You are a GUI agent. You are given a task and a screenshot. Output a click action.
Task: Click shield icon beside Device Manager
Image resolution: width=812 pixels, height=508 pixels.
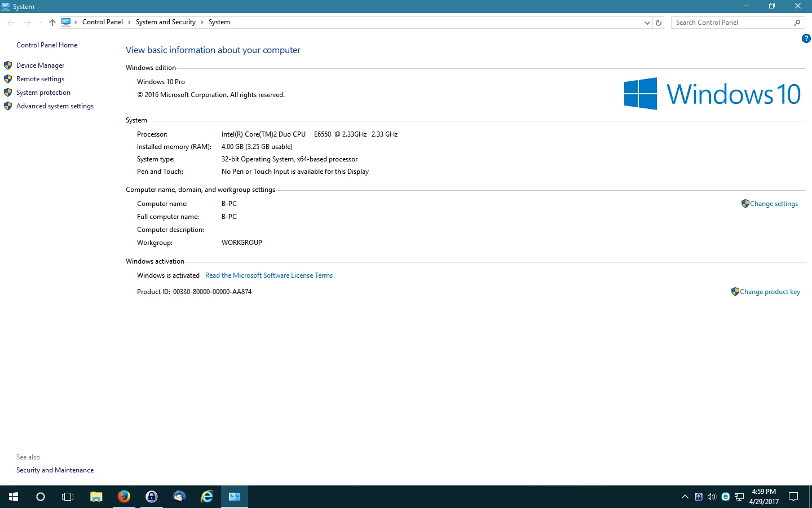[8, 65]
